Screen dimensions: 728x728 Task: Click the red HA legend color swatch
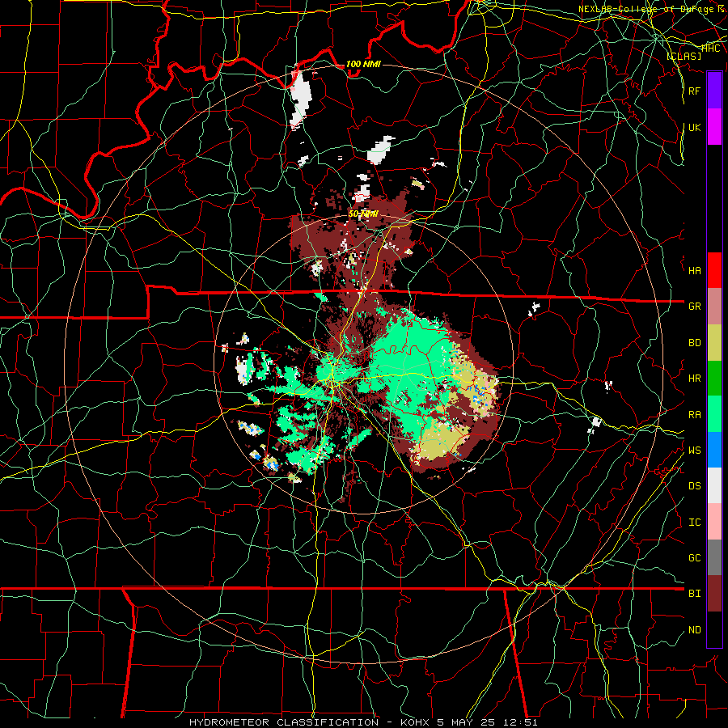click(x=714, y=270)
